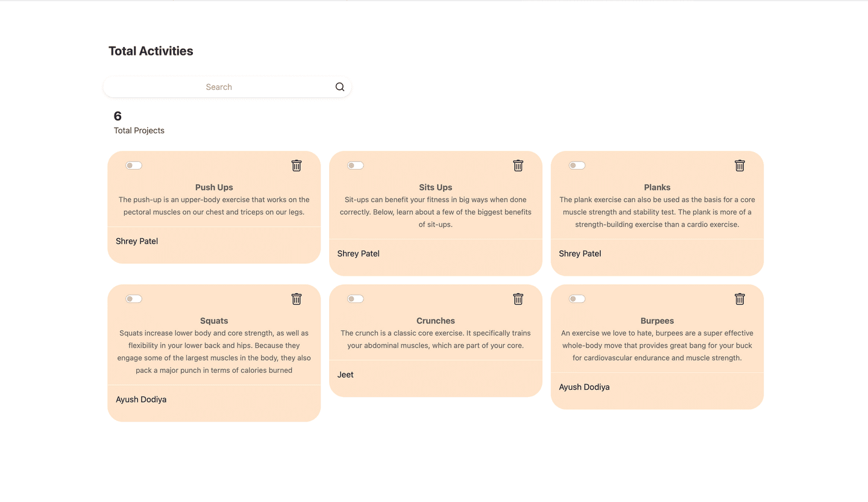Image resolution: width=868 pixels, height=502 pixels.
Task: Click Ayush Dodiya on Burpees card
Action: point(584,387)
